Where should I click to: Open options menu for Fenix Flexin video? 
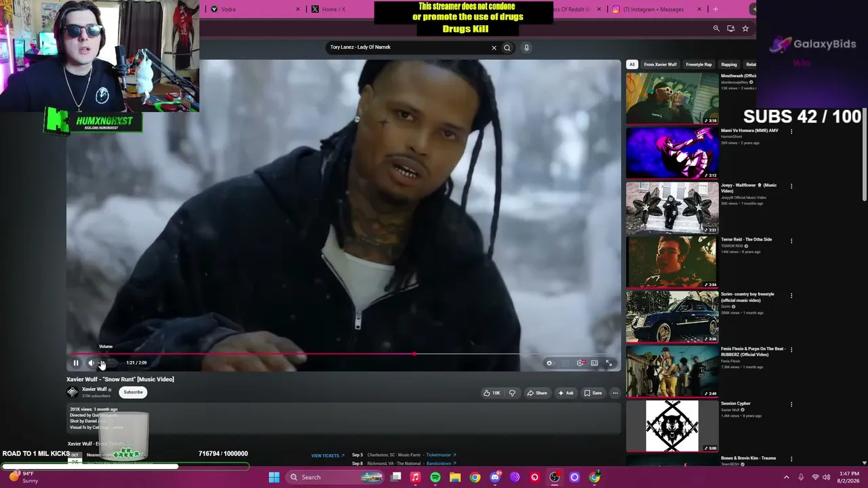click(x=791, y=350)
